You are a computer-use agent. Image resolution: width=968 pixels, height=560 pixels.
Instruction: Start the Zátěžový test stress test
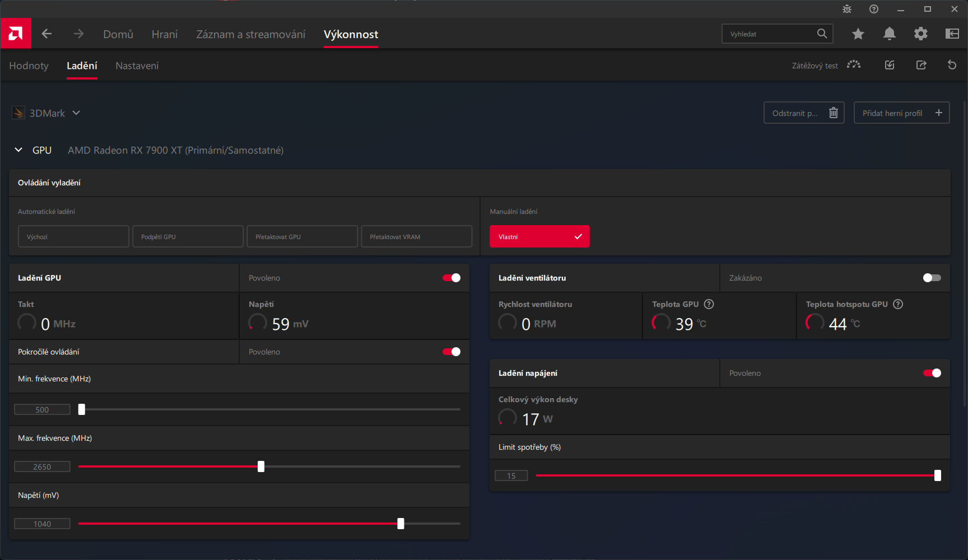[x=826, y=66]
